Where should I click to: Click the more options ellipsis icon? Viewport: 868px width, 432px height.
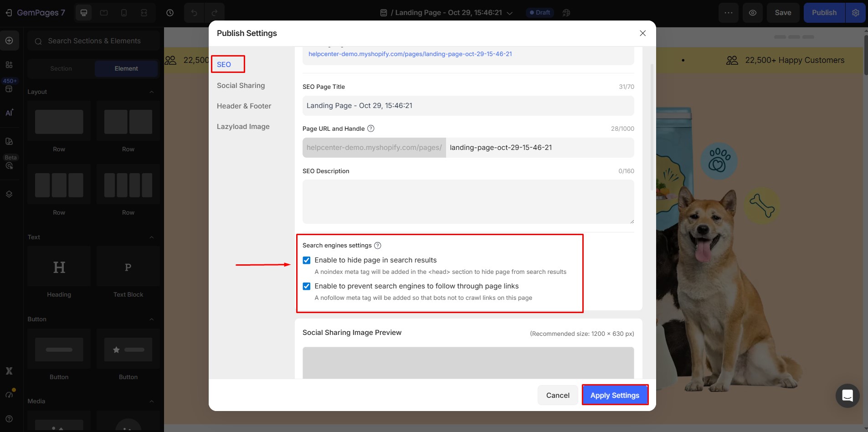click(729, 13)
